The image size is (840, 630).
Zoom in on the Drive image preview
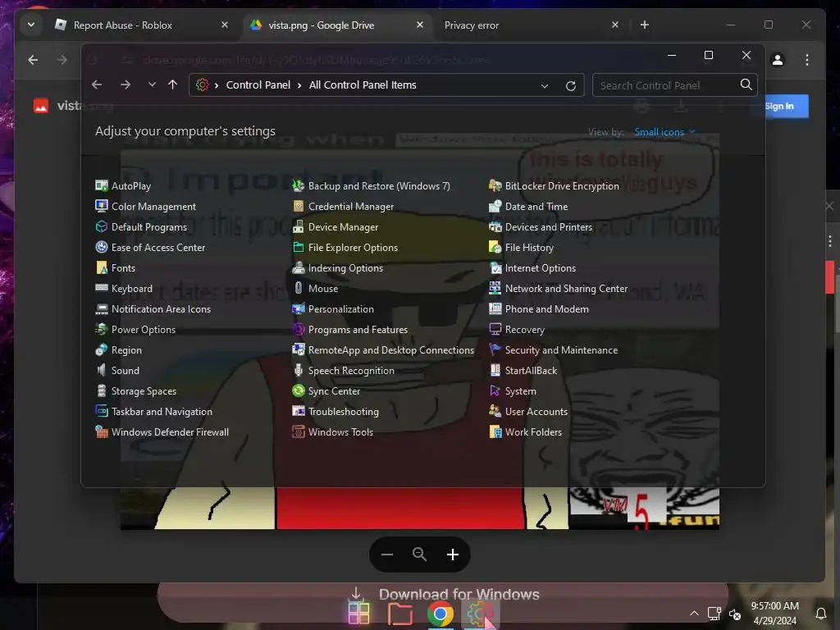tap(453, 555)
